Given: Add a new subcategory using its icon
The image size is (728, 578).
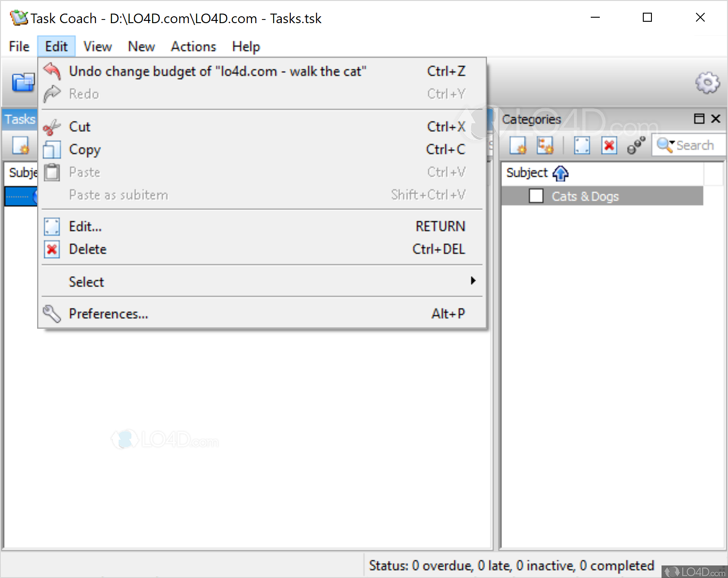Looking at the screenshot, I should [545, 146].
